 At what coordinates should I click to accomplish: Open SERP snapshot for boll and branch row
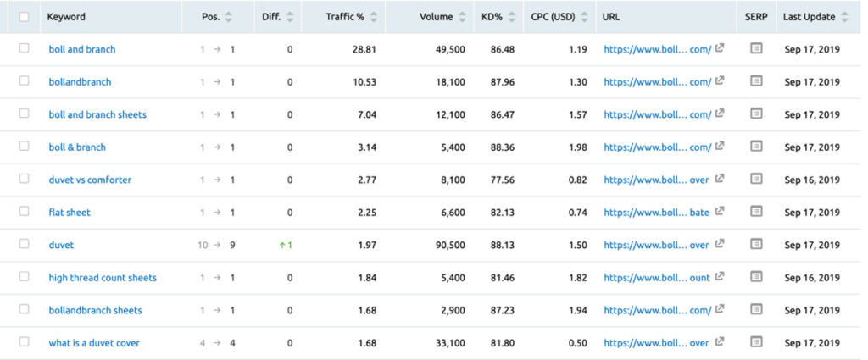point(756,48)
